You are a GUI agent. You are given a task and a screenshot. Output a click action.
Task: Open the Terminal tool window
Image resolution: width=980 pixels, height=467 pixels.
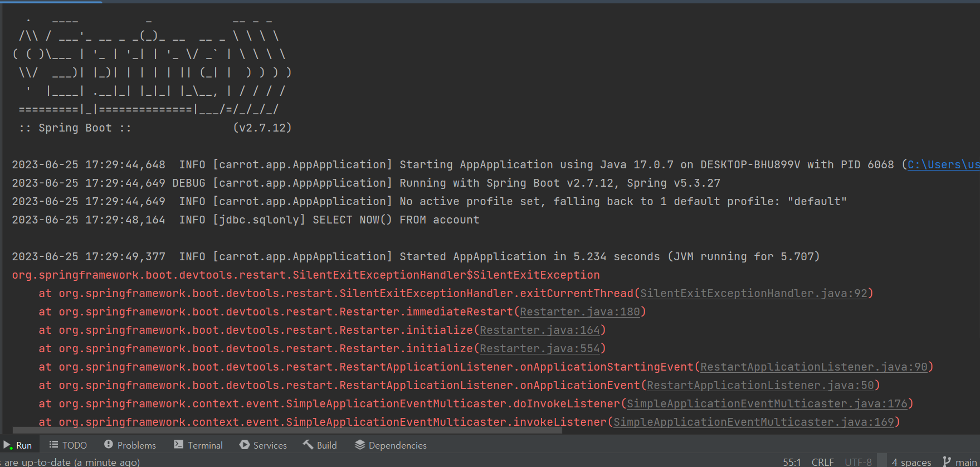(198, 445)
